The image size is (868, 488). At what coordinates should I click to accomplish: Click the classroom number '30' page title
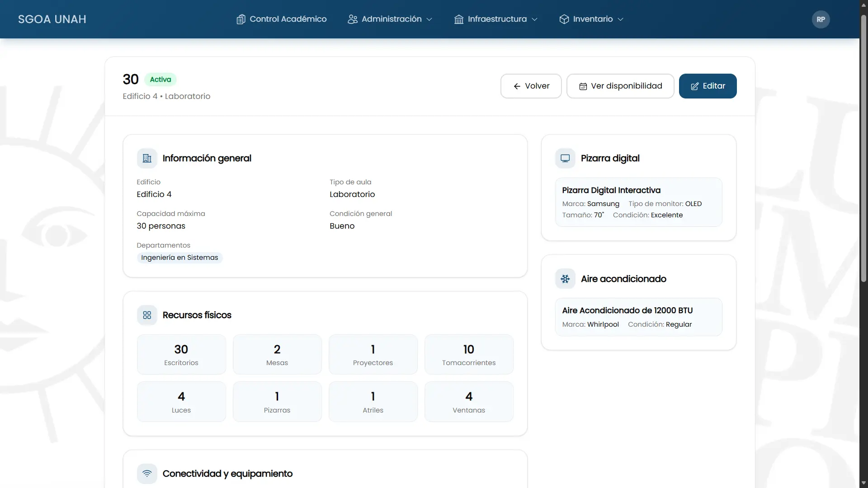tap(131, 80)
